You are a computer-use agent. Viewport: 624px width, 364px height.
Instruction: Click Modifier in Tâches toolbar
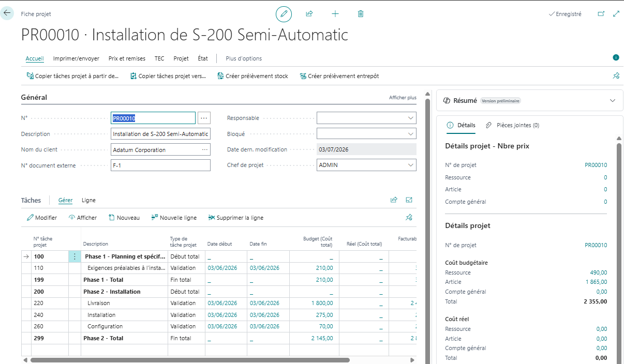coord(42,218)
